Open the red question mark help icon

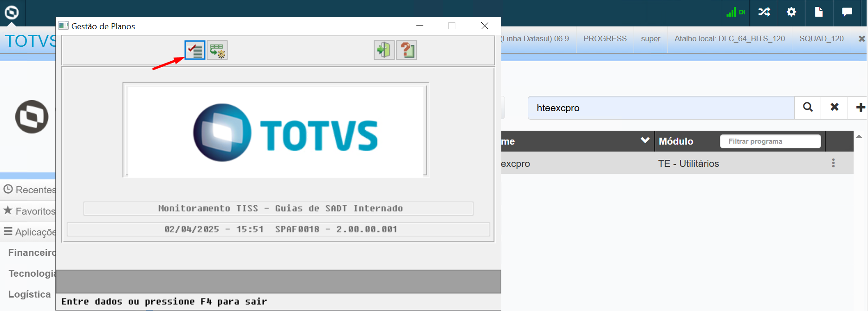coord(407,50)
